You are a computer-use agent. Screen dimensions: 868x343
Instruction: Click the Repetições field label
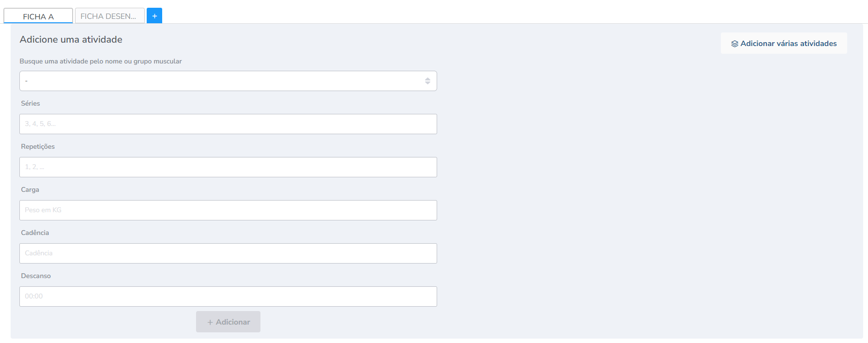38,147
